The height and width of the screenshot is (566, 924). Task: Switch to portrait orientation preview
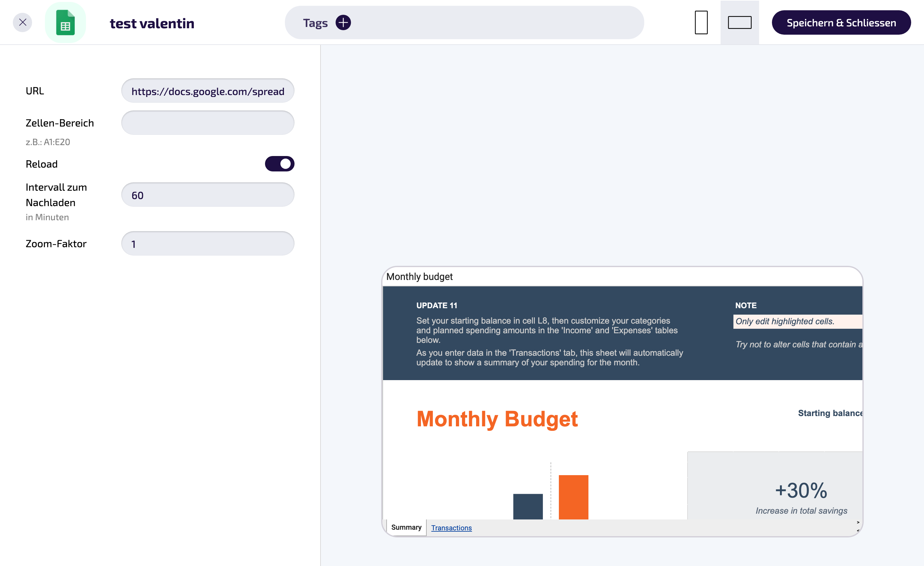(701, 22)
